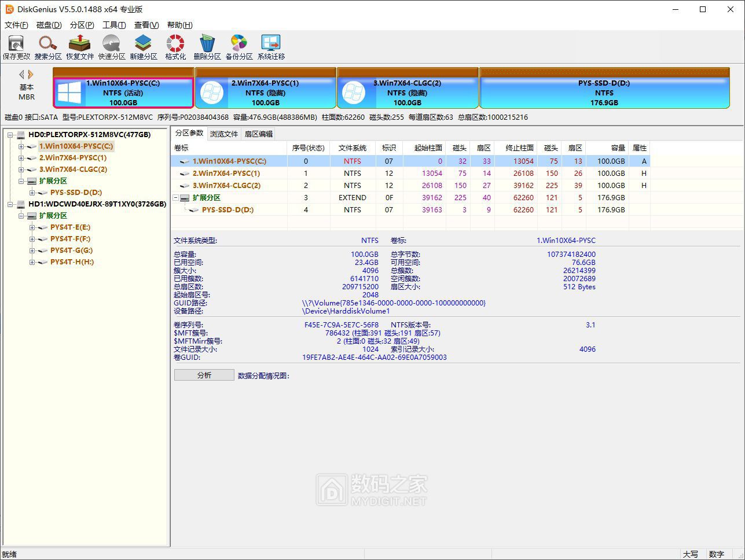Open the 文件(F) menu
The width and height of the screenshot is (745, 560).
(x=16, y=25)
